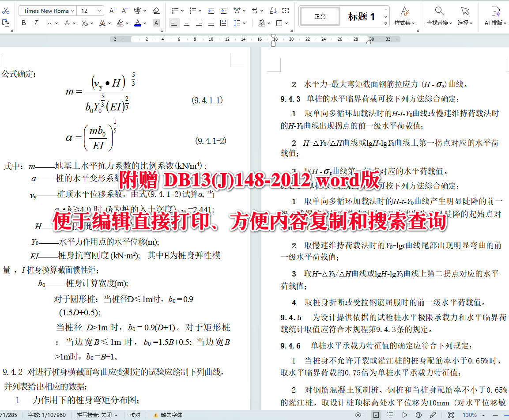The image size is (509, 420).
Task: Switch to web layout globe icon
Action: pyautogui.click(x=419, y=415)
